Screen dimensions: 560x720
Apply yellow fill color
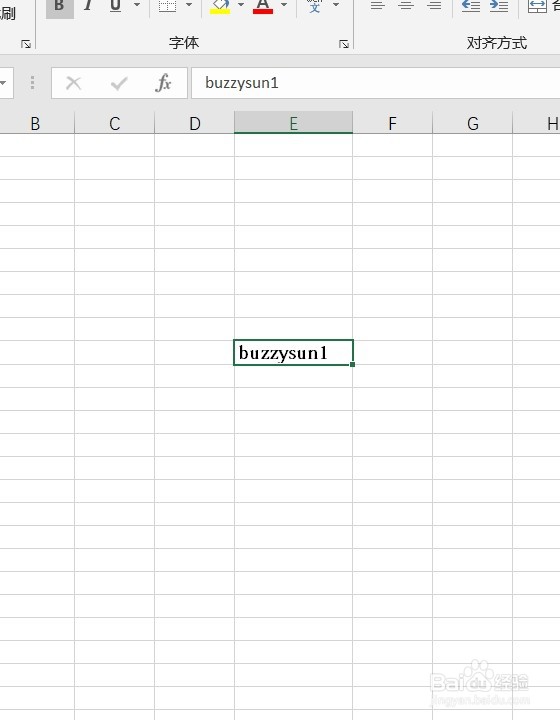tap(220, 7)
